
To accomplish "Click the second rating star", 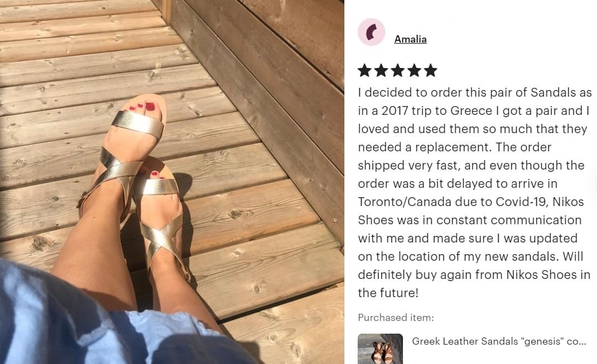I will (381, 70).
